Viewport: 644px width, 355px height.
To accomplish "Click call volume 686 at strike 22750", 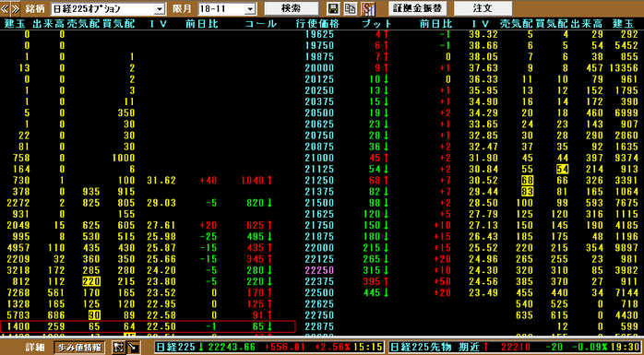I will [x=56, y=315].
